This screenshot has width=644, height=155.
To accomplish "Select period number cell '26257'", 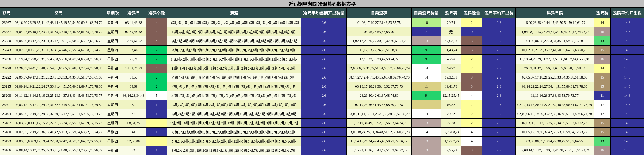I will tap(6, 32).
